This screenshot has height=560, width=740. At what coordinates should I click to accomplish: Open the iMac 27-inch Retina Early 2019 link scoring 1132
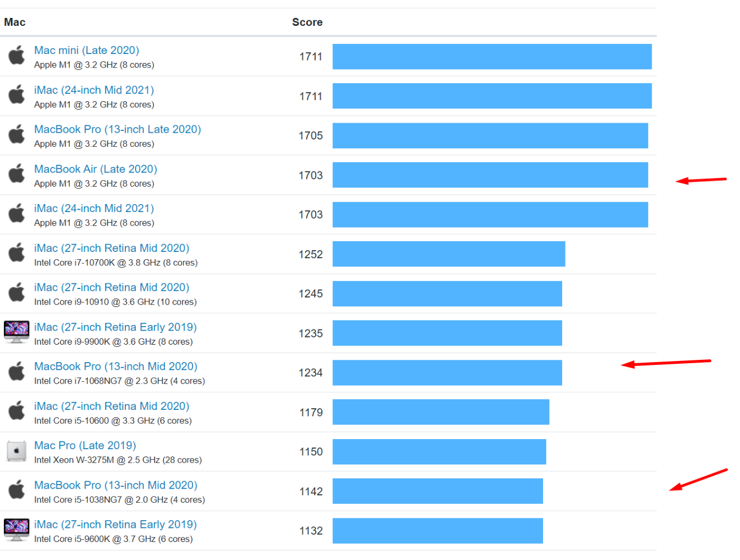click(115, 525)
